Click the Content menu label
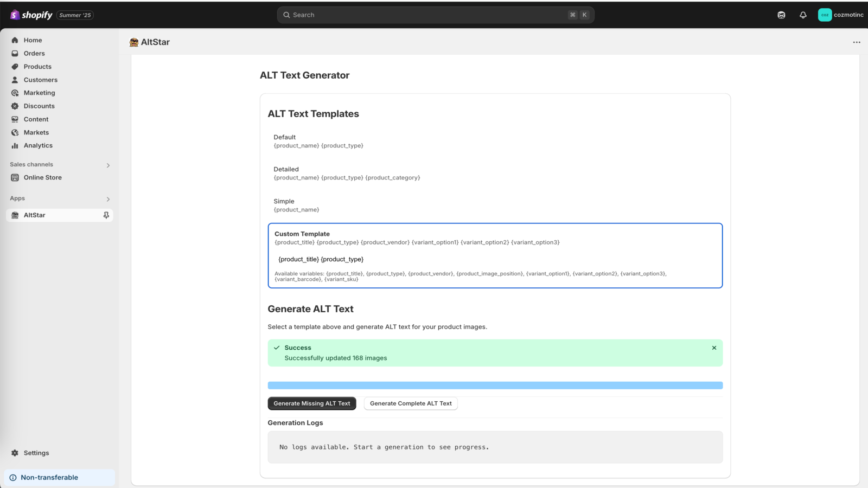The height and width of the screenshot is (488, 868). pyautogui.click(x=36, y=119)
